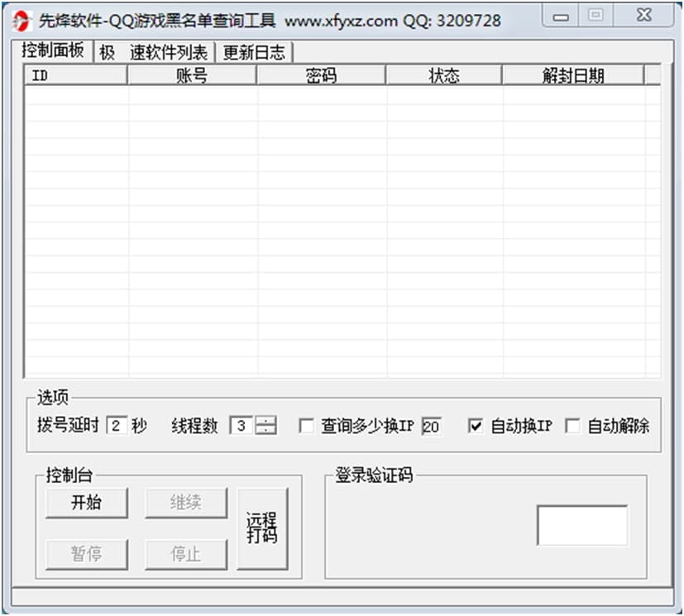Enable the 自动解除 checkbox
This screenshot has width=684, height=616.
point(572,426)
